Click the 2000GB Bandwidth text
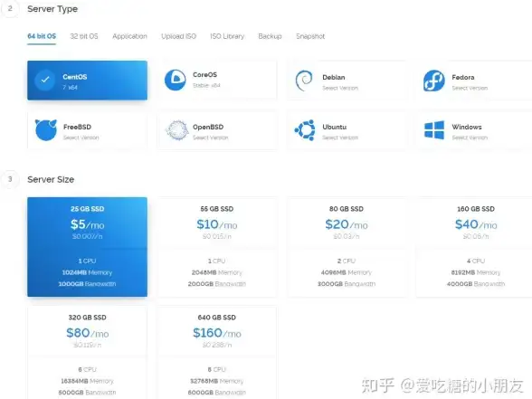 (217, 284)
